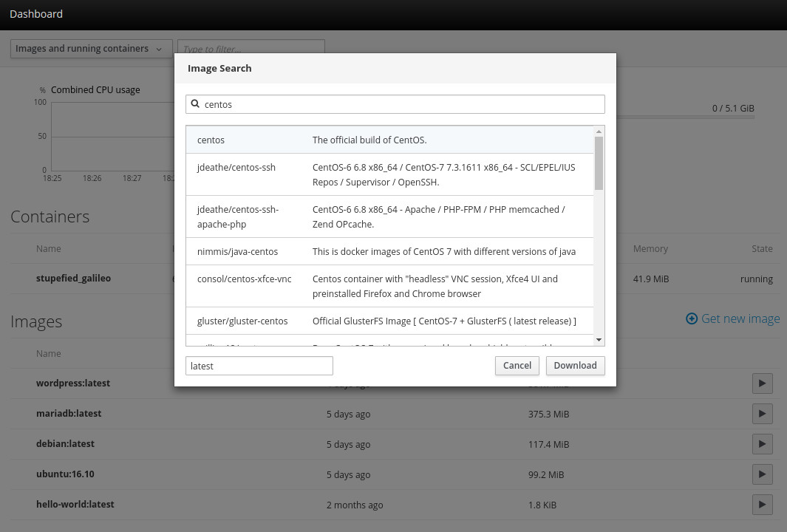Viewport: 787px width, 532px height.
Task: Run the ubuntu:16.10 image with its play button
Action: click(762, 474)
